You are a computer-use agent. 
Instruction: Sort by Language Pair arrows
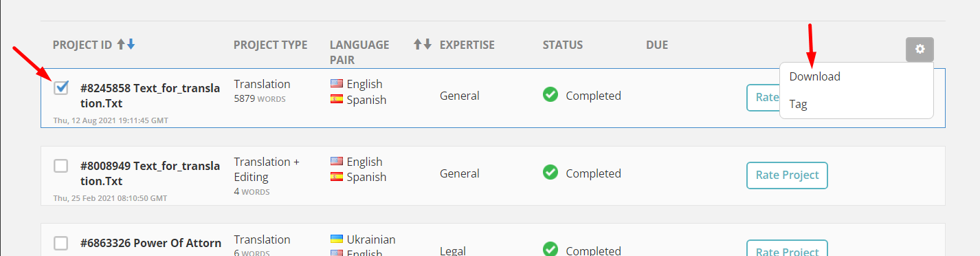pyautogui.click(x=422, y=45)
